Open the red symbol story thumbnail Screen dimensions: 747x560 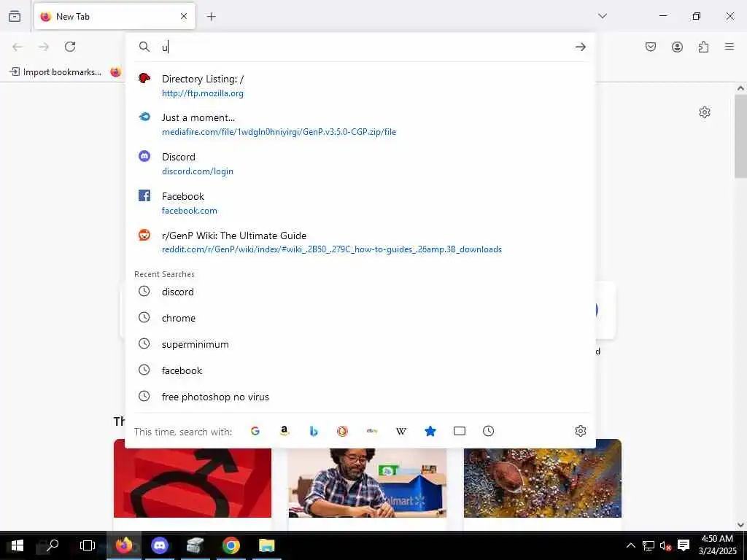pos(193,483)
